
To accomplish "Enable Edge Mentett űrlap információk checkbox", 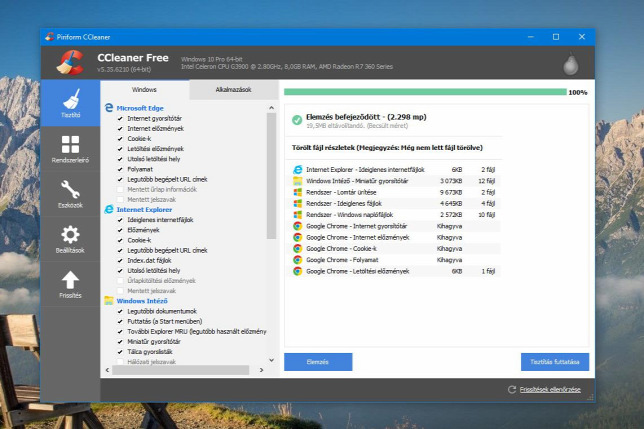I will pos(120,189).
